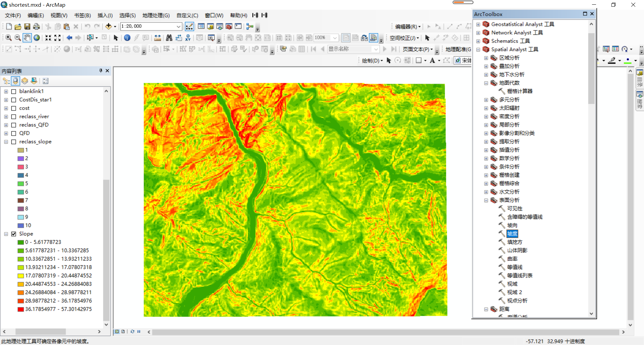The image size is (644, 345).
Task: Select the Zoom In tool
Action: [x=8, y=38]
